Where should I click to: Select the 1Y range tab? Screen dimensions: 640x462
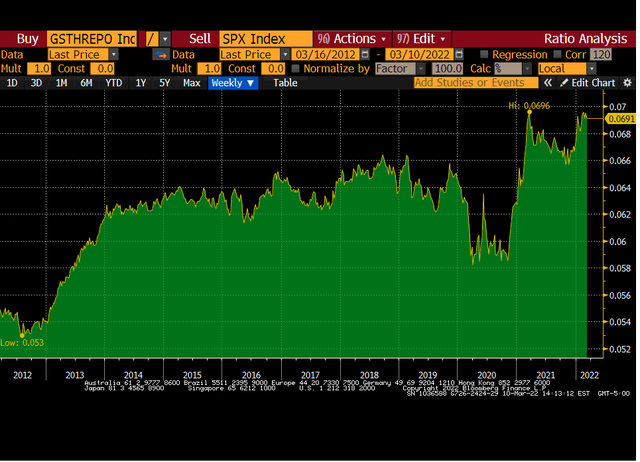[141, 83]
